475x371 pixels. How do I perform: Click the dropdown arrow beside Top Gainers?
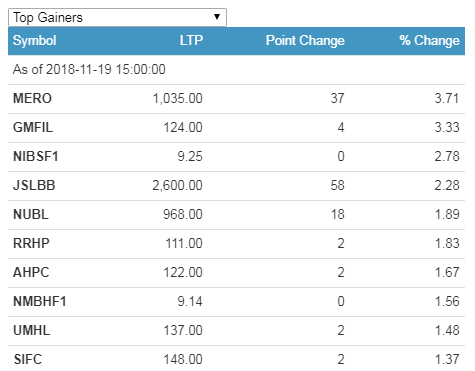217,17
